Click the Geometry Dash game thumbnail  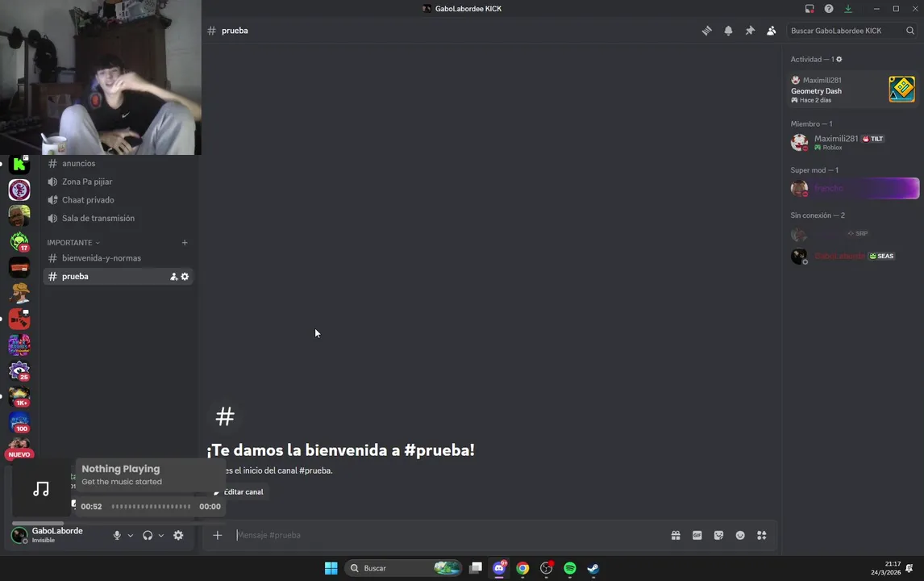point(901,89)
